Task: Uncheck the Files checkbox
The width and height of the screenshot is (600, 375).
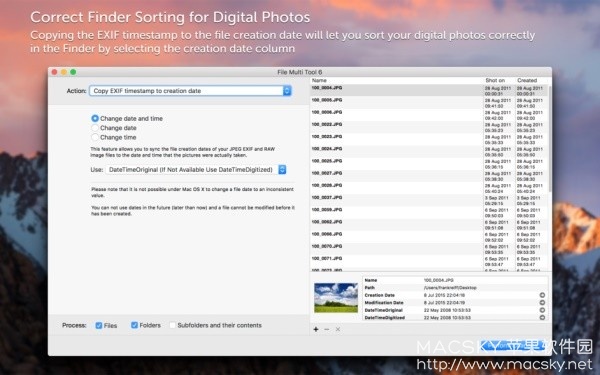Action: [x=99, y=325]
